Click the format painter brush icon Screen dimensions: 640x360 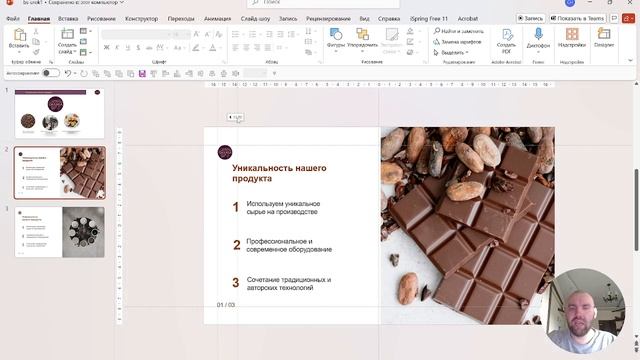pos(36,52)
